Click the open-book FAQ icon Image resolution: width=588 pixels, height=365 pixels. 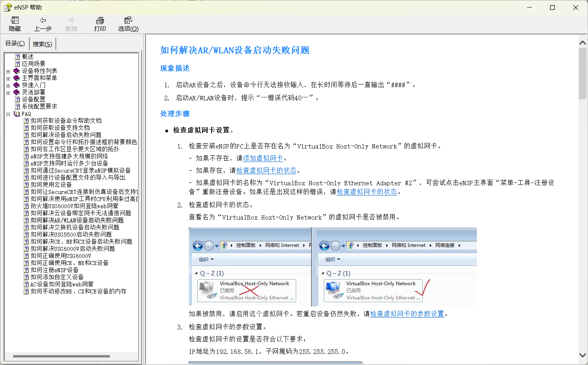(x=17, y=114)
